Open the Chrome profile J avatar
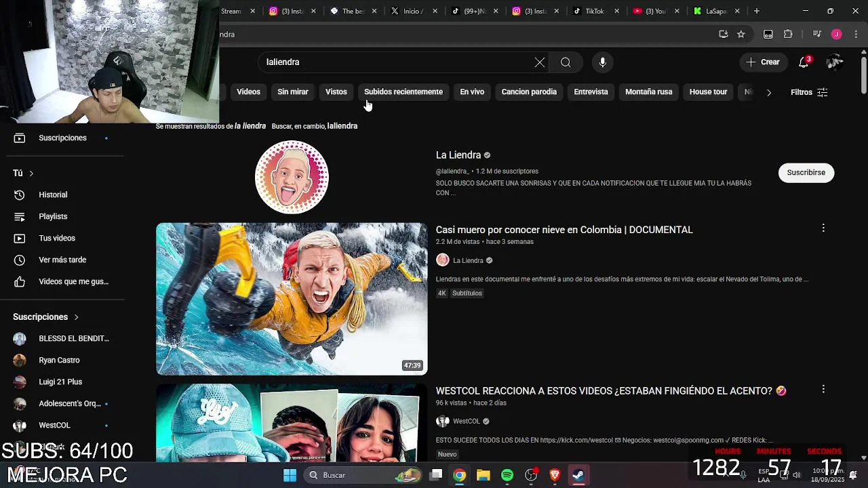This screenshot has width=868, height=488. click(x=837, y=34)
